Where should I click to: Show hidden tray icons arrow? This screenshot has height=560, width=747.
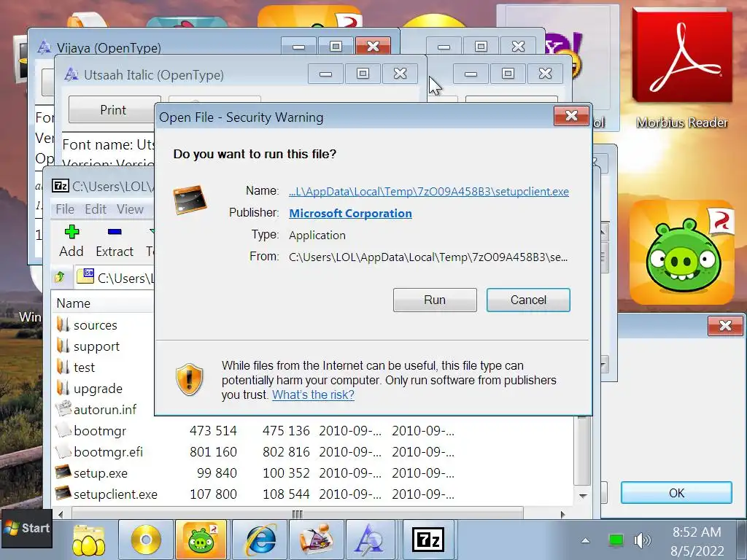[586, 540]
